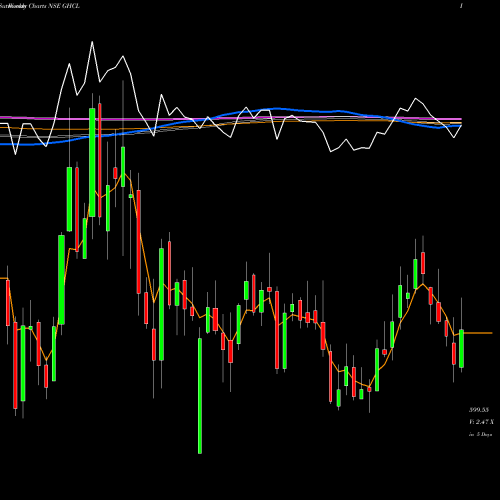The image size is (500, 500).
Task: Click the "V: 2.47 X" volume label
Action: coord(481,422)
